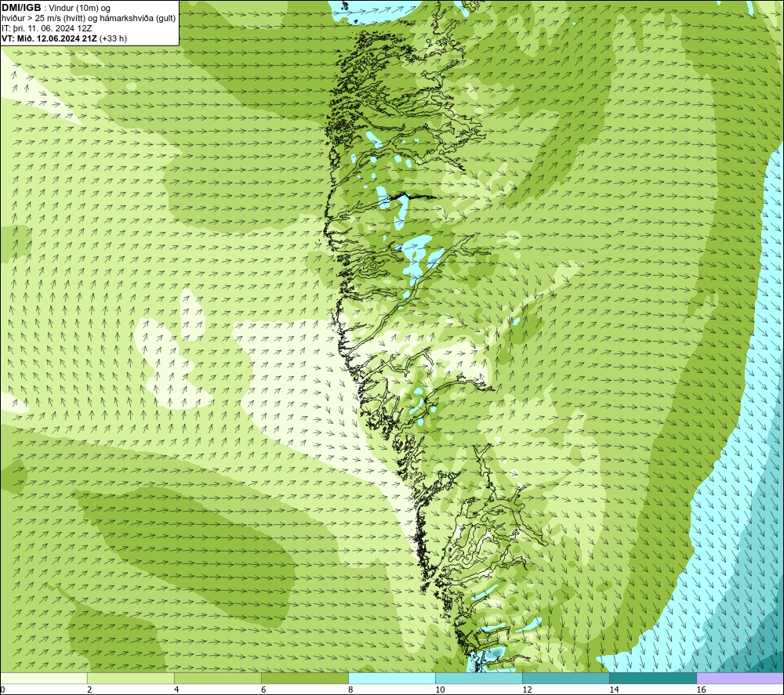Click the 'Vindur (10m) og' label
This screenshot has height=695, width=784.
coord(79,8)
